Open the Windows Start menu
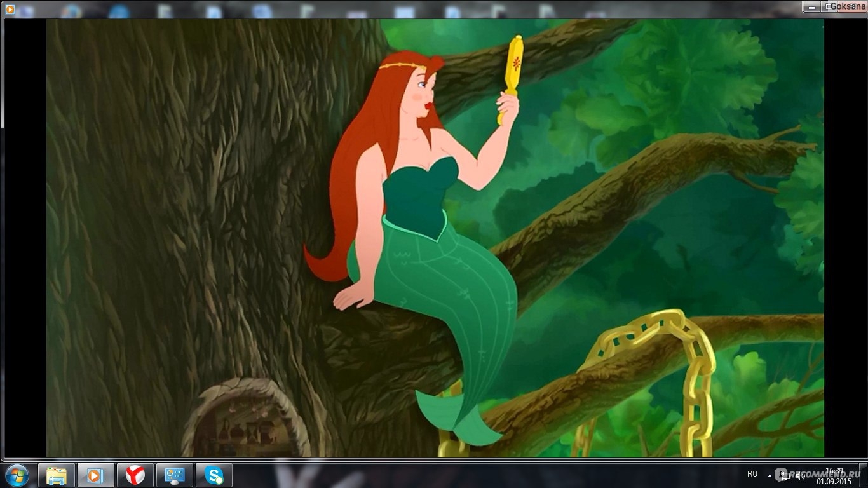Viewport: 868px width, 488px height. pos(17,475)
